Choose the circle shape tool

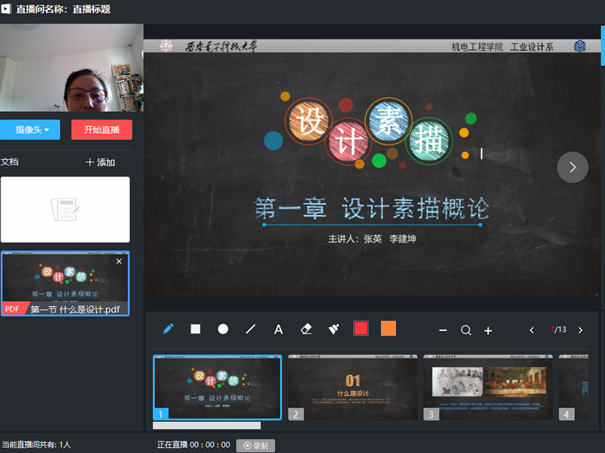point(223,329)
